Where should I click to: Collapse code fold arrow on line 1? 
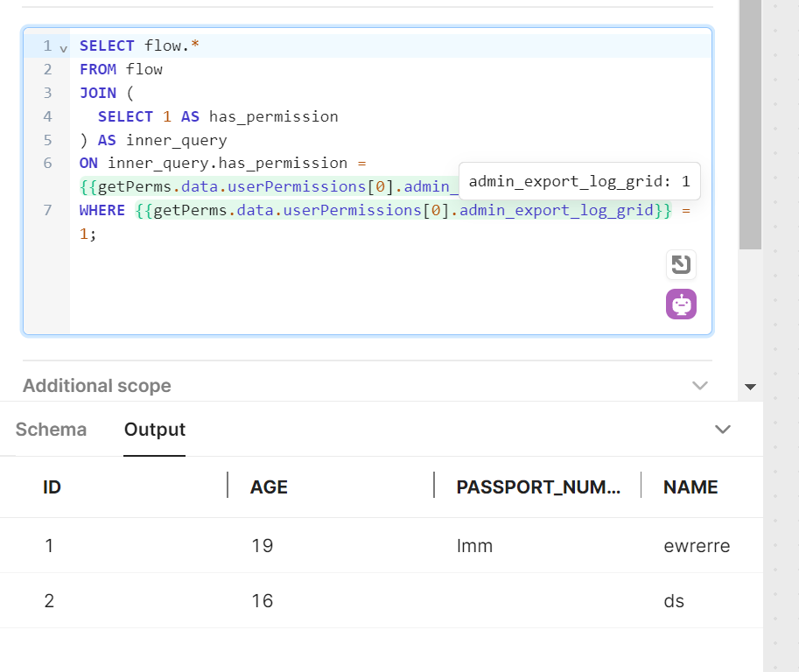tap(63, 48)
